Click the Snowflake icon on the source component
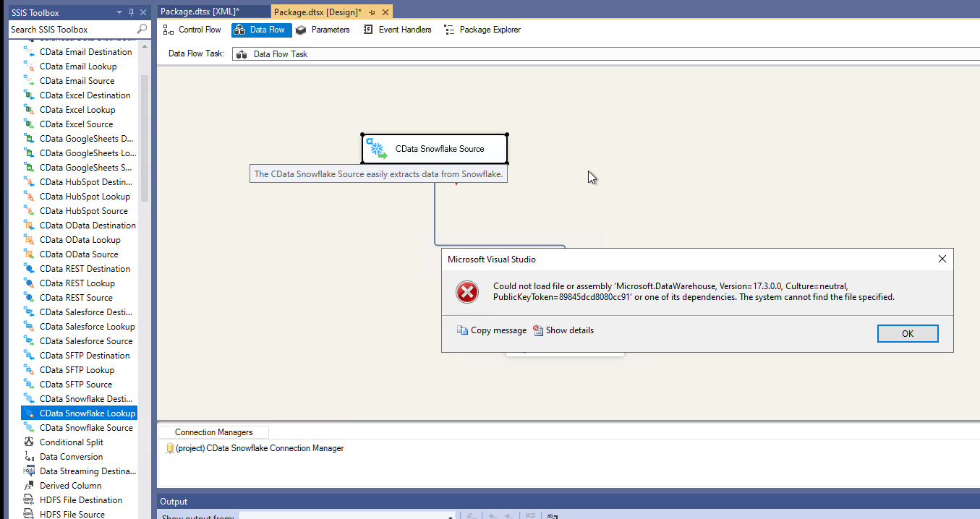Viewport: 980px width, 519px height. coord(377,149)
